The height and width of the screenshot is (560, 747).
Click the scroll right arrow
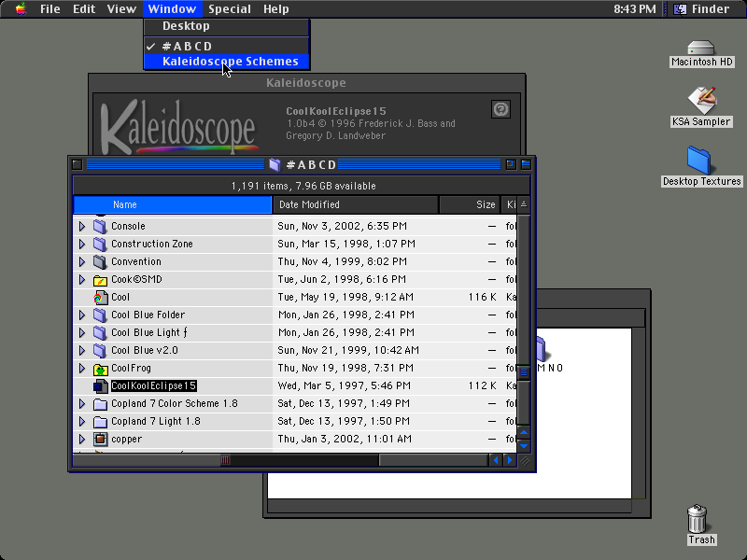click(510, 460)
